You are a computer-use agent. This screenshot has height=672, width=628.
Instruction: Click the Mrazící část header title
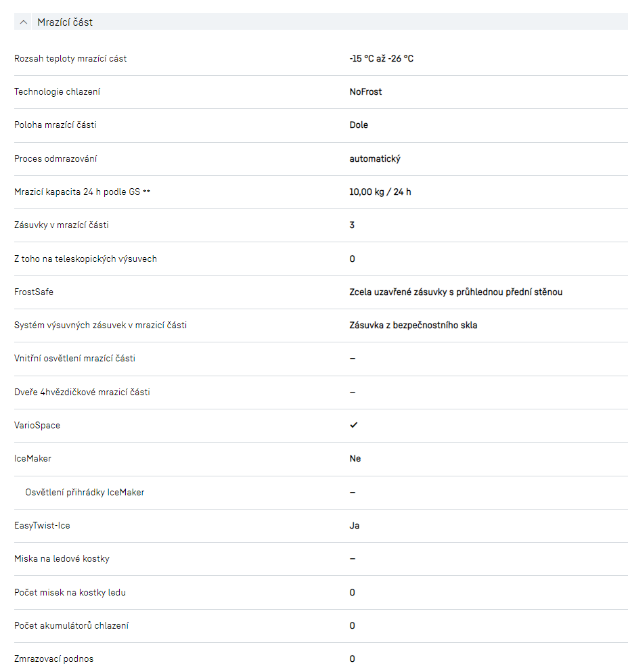tap(65, 22)
